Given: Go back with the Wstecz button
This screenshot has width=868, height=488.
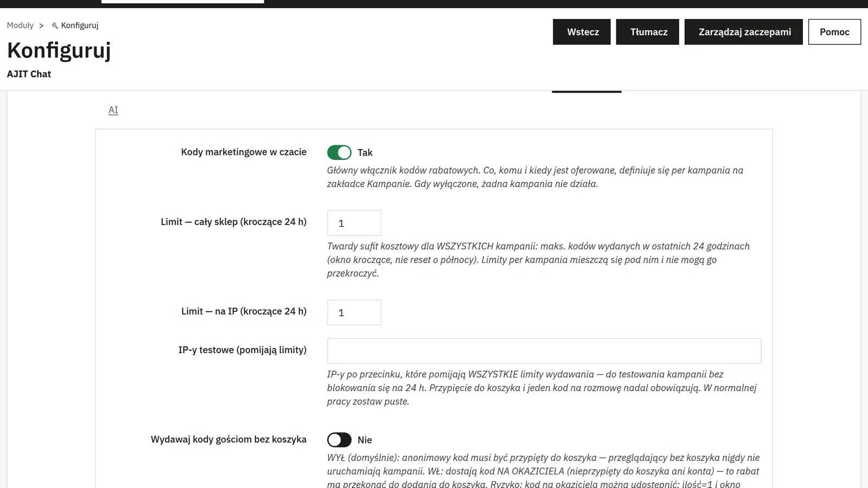Looking at the screenshot, I should [582, 32].
